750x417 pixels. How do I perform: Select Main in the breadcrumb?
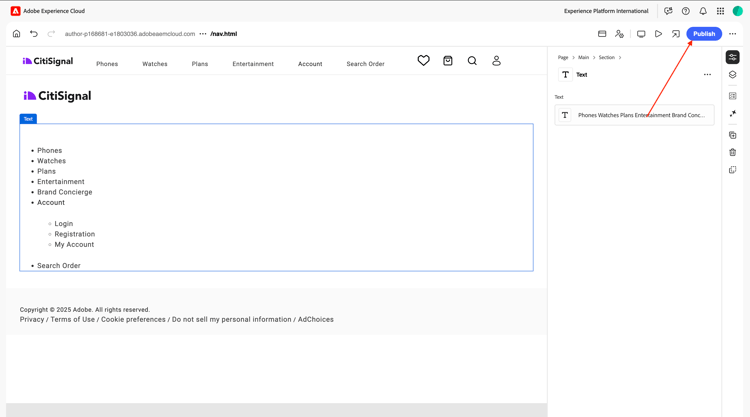tap(584, 57)
